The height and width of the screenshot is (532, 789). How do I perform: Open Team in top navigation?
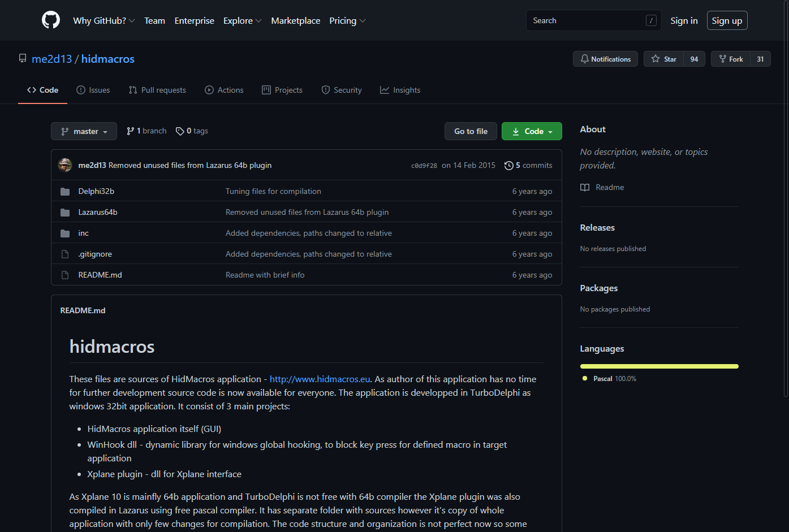click(154, 20)
